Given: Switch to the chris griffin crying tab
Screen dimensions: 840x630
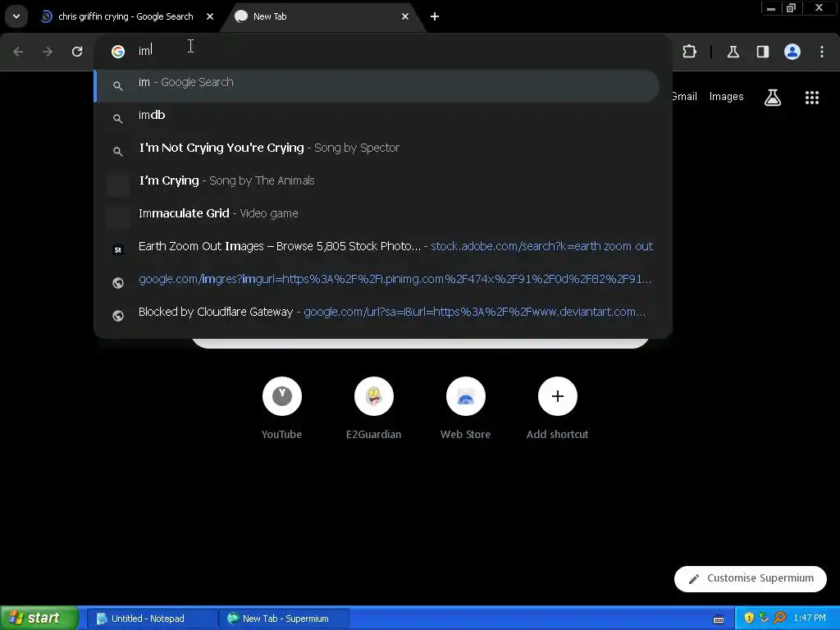Looking at the screenshot, I should tap(127, 16).
